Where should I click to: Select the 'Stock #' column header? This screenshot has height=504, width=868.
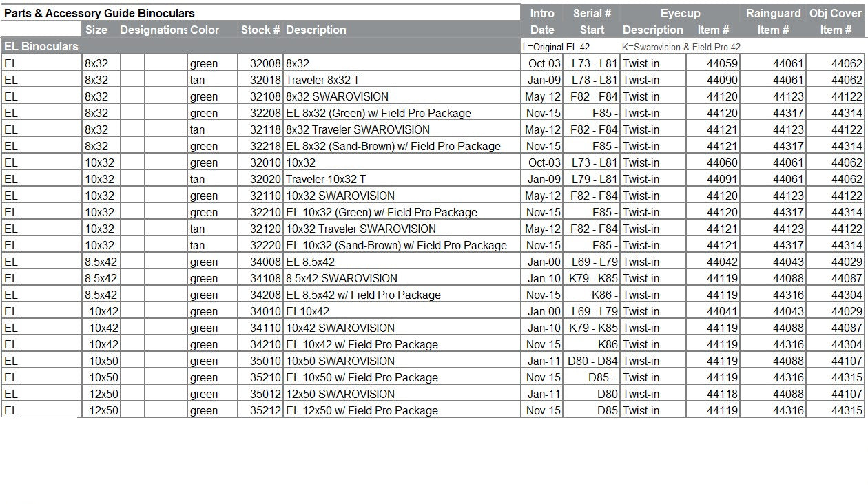coord(260,30)
